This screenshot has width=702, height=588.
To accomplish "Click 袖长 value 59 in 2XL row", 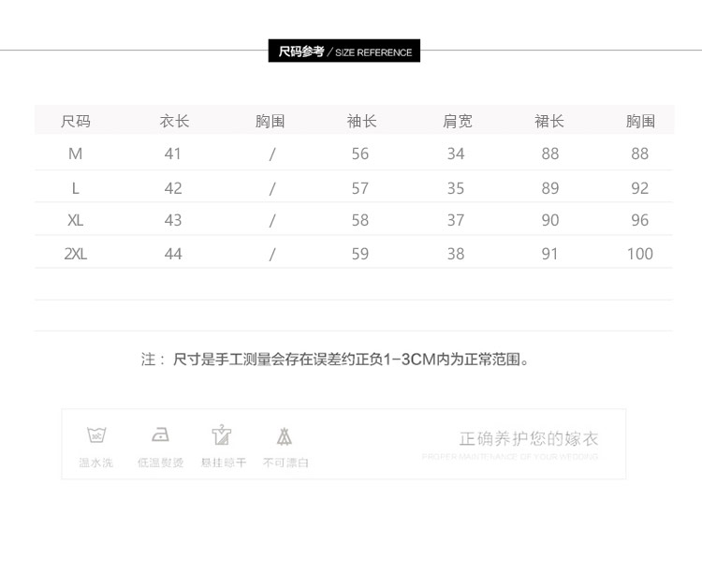I will click(x=360, y=254).
